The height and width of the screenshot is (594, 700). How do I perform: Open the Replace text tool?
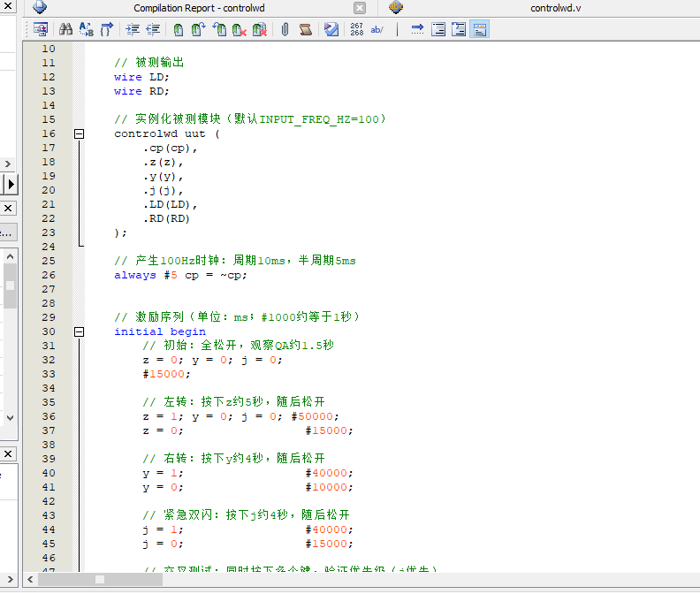click(x=86, y=29)
